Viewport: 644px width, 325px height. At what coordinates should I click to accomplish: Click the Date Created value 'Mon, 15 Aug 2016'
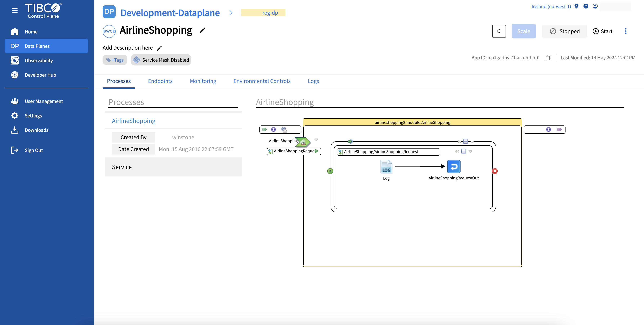point(196,149)
